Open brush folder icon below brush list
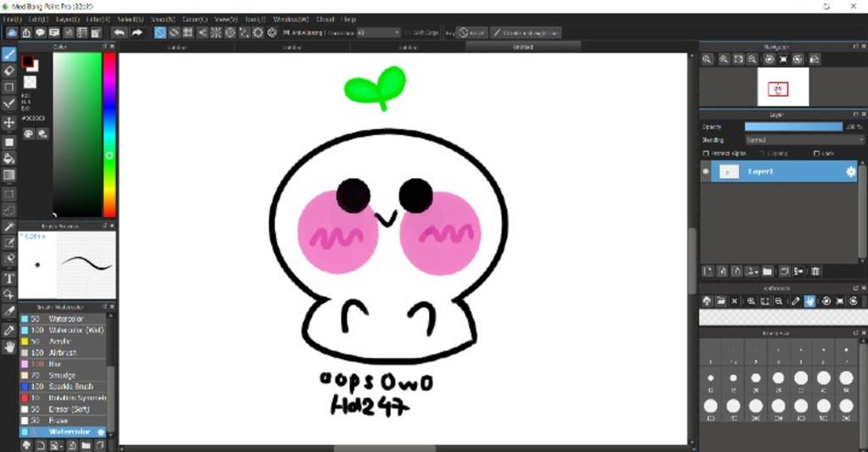 tap(86, 445)
